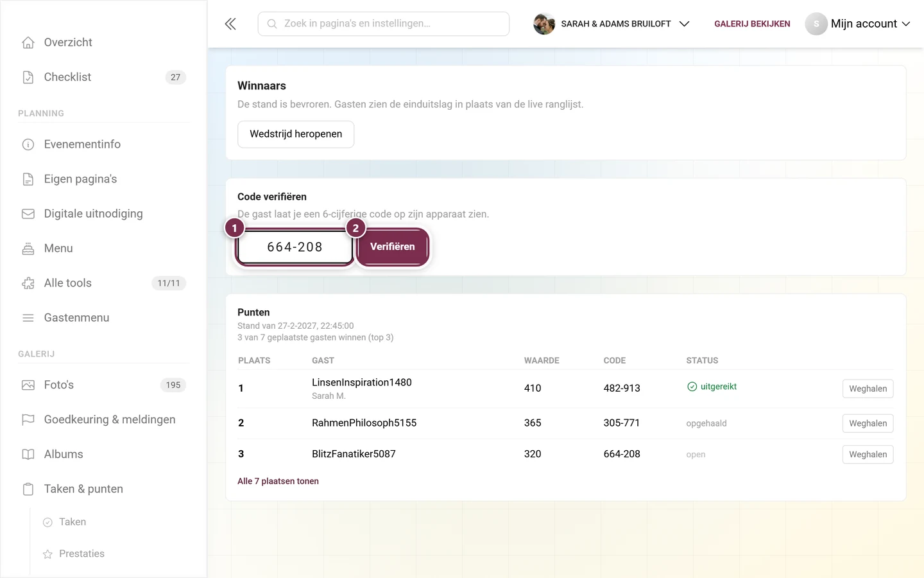Click the Overzicht home icon

click(28, 42)
